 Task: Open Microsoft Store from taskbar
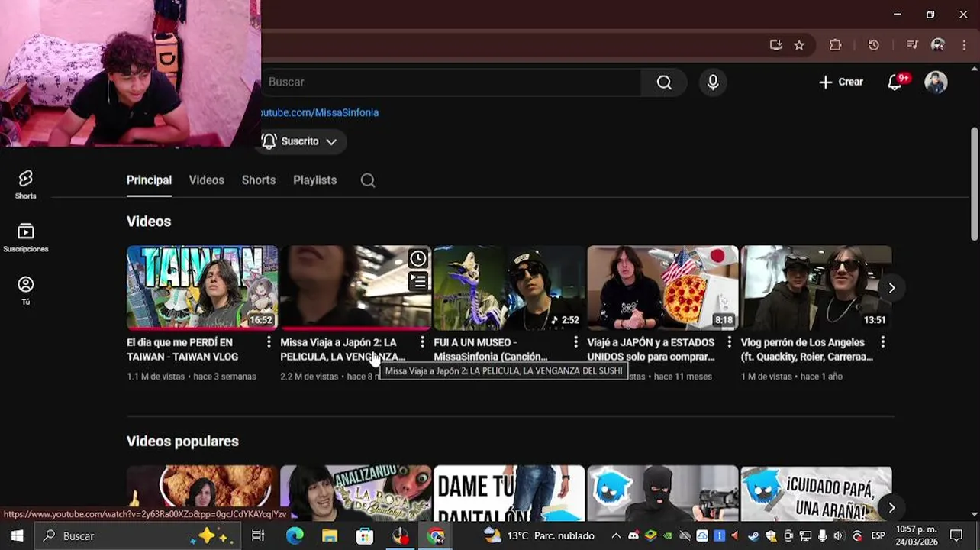(x=365, y=535)
